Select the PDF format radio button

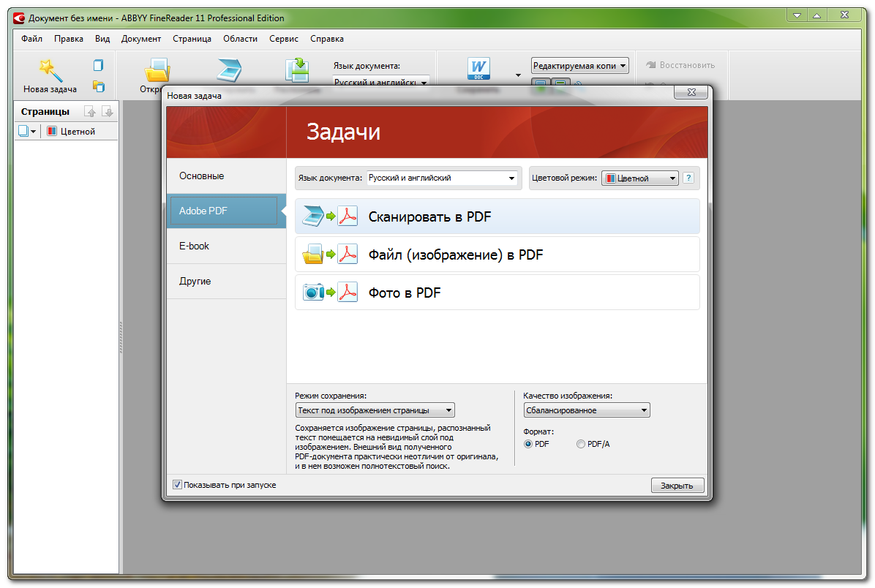point(528,444)
